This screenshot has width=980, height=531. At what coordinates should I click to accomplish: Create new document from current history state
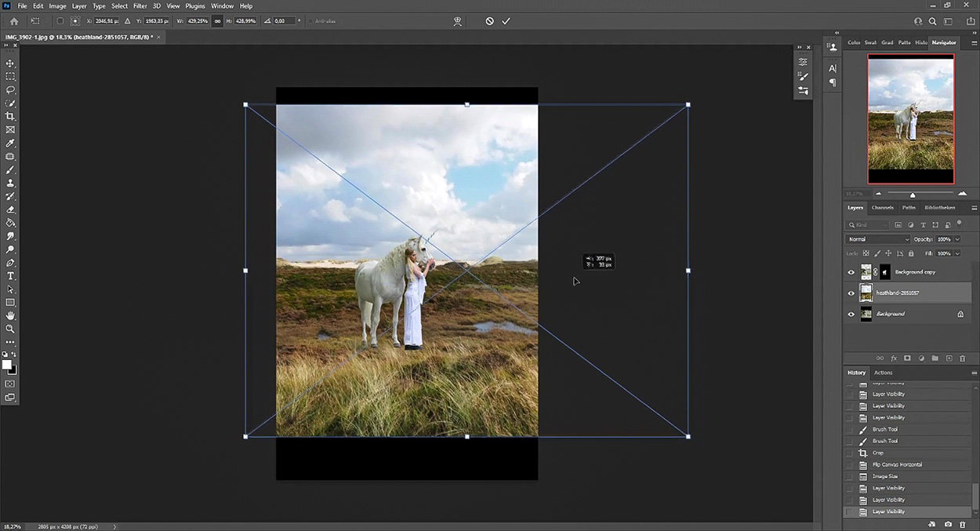[932, 524]
